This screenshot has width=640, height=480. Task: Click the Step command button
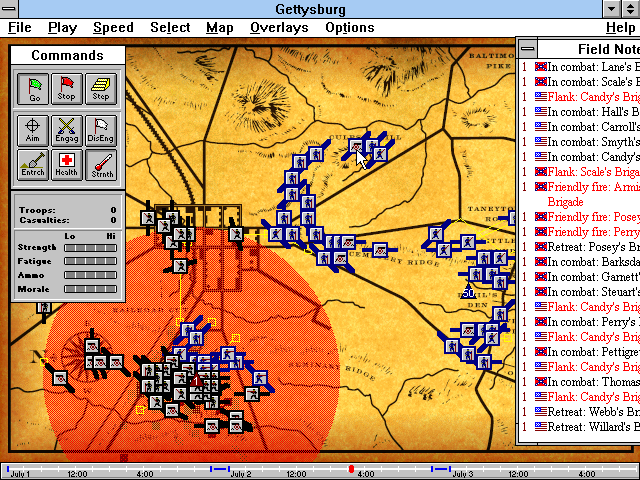[x=100, y=89]
